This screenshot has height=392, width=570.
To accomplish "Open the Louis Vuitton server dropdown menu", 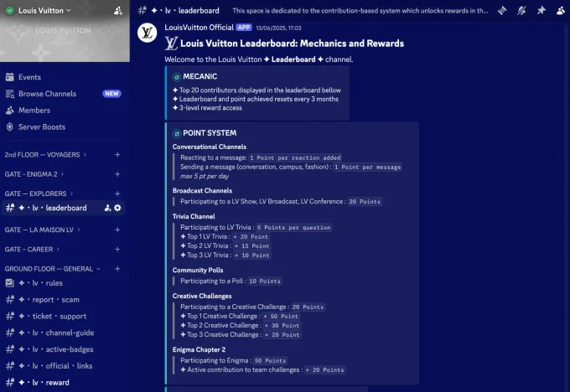I will 44,11.
